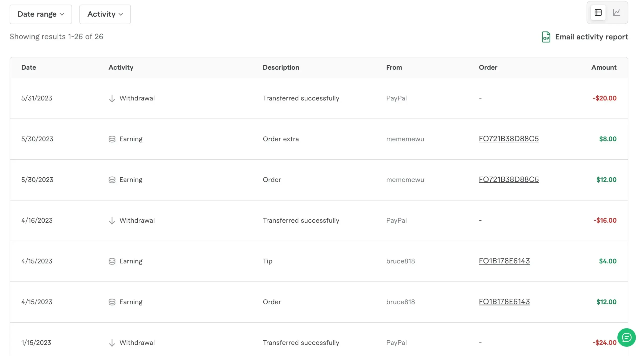The image size is (644, 356).
Task: Click Earning label in the Tip row
Action: pyautogui.click(x=131, y=261)
